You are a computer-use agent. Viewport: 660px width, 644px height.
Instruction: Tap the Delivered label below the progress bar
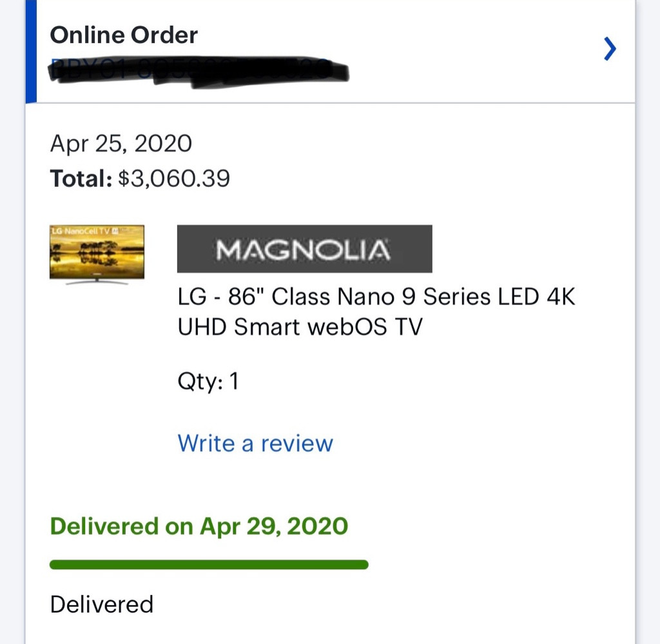point(102,605)
